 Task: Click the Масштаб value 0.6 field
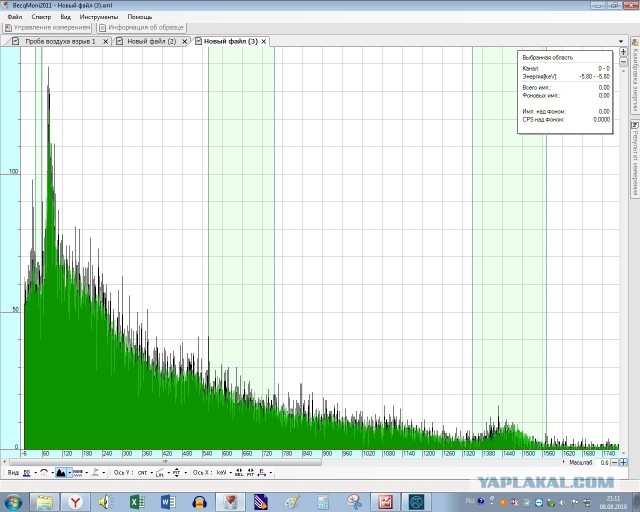click(604, 463)
